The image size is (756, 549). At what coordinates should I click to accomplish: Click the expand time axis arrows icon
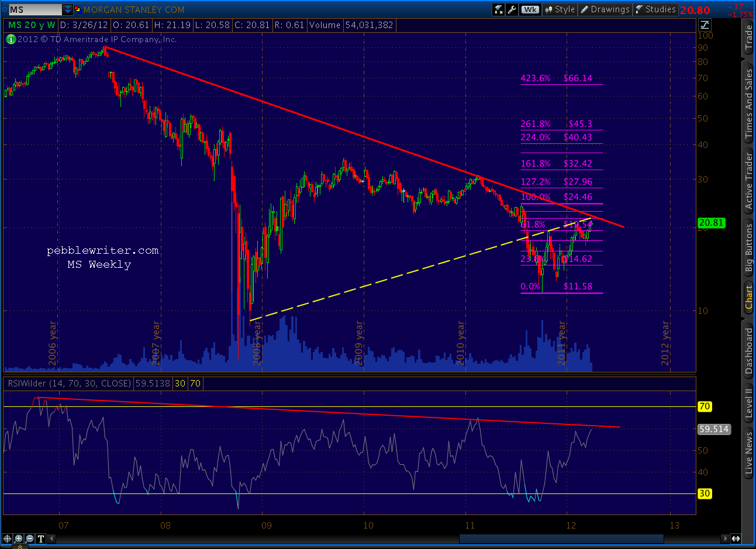point(736,538)
